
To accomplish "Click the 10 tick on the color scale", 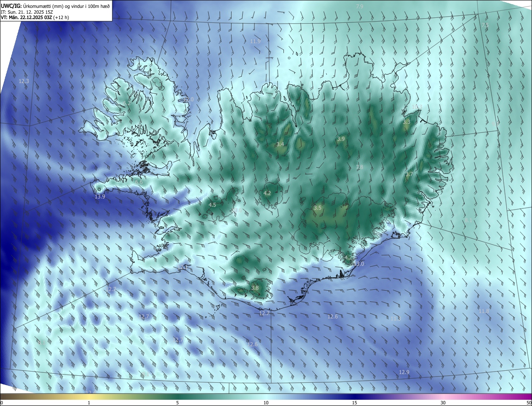I will (x=266, y=403).
